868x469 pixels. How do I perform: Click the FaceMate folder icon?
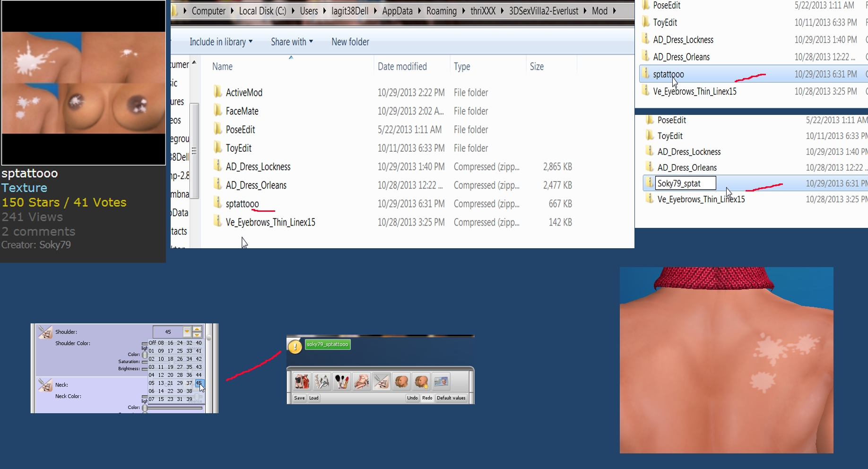point(217,110)
